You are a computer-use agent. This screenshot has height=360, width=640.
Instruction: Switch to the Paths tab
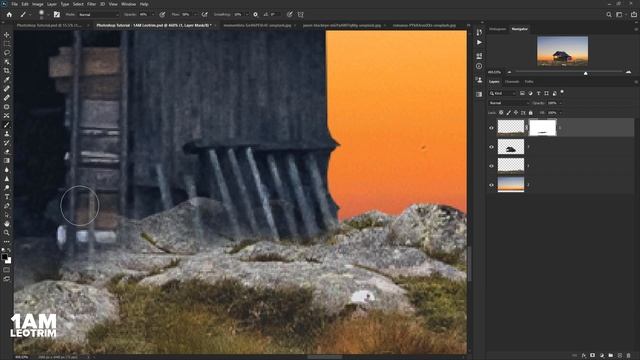pos(529,82)
